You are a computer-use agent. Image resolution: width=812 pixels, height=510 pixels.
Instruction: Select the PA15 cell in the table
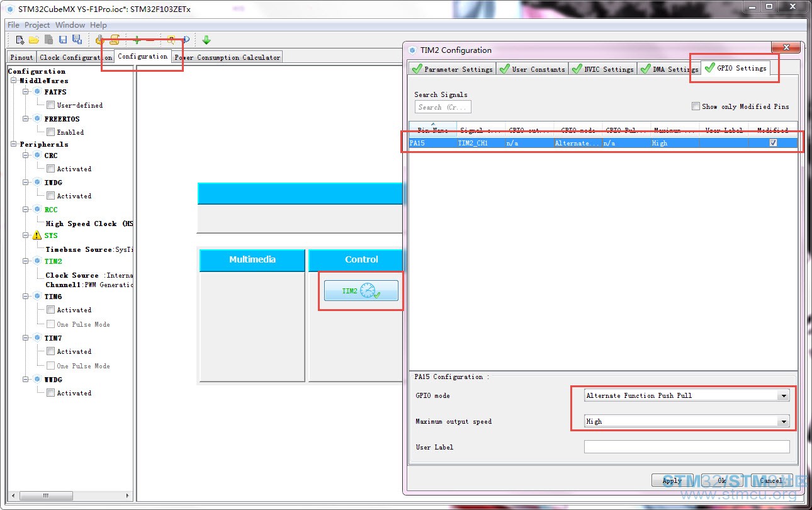click(433, 143)
